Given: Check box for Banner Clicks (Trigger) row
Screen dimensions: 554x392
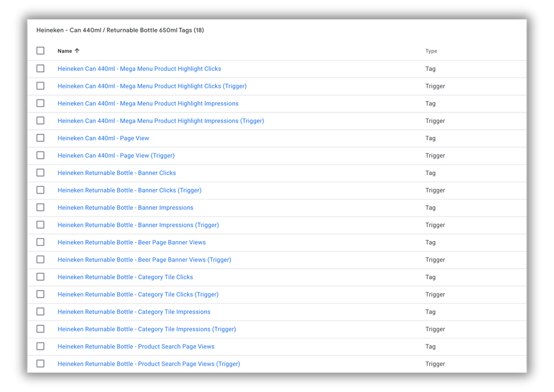Looking at the screenshot, I should click(x=40, y=190).
